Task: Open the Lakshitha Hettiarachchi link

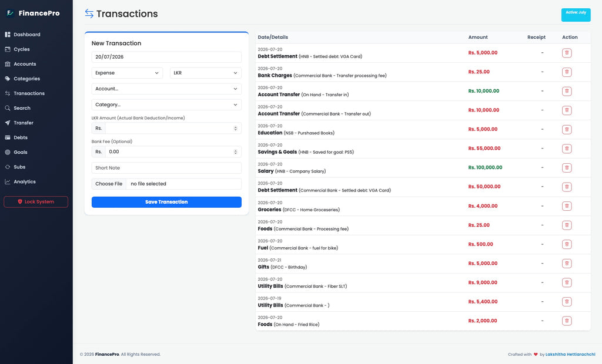Action: (x=570, y=355)
